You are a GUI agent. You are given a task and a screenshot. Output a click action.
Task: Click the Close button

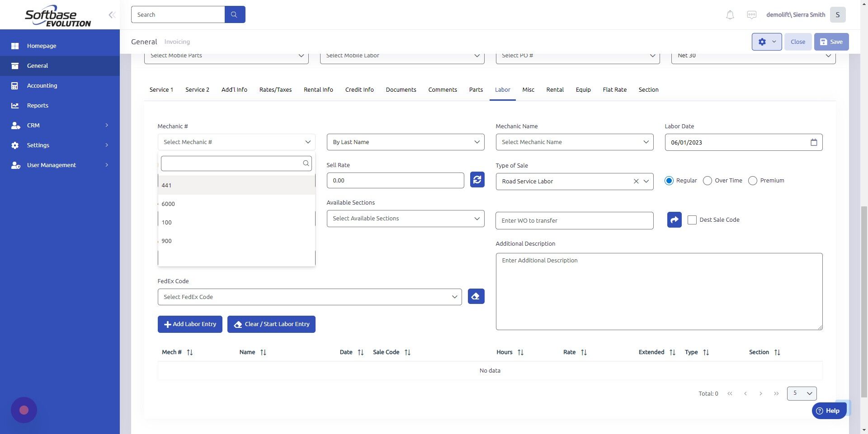[x=797, y=41]
